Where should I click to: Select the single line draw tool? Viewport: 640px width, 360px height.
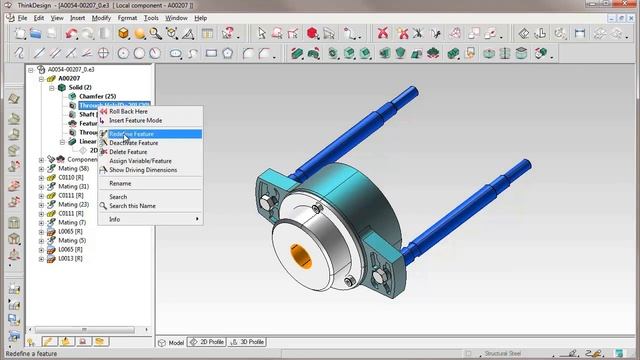pos(39,53)
